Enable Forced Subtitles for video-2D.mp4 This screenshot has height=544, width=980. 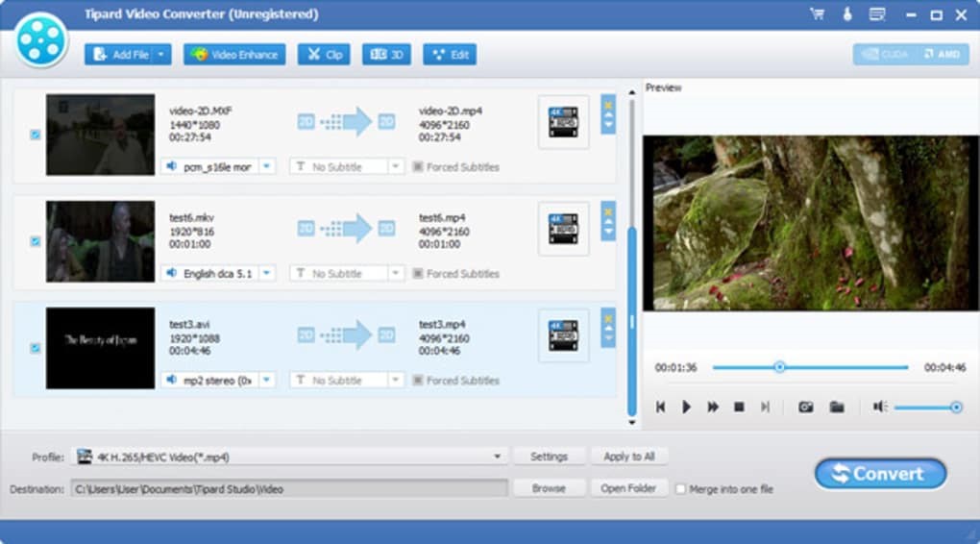(418, 167)
